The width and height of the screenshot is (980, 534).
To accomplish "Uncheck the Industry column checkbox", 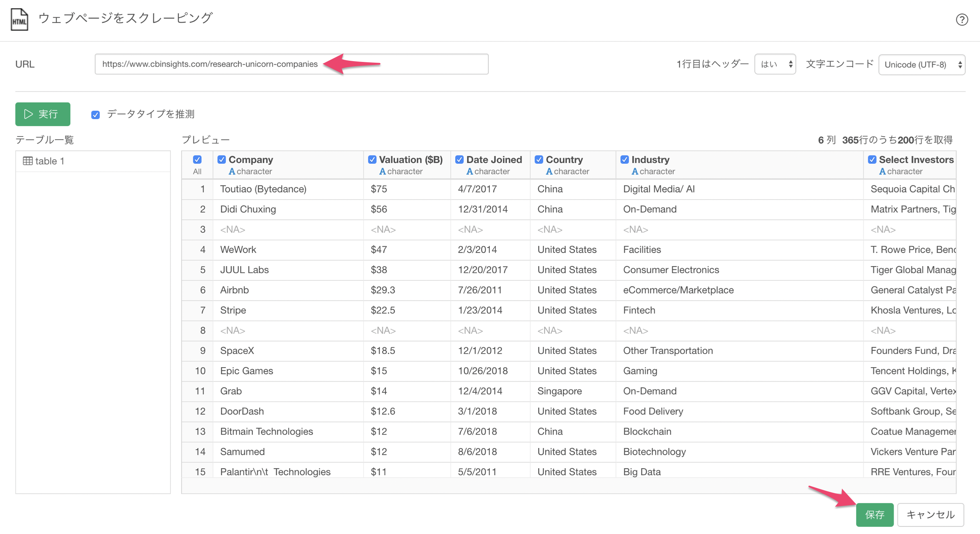I will click(625, 160).
